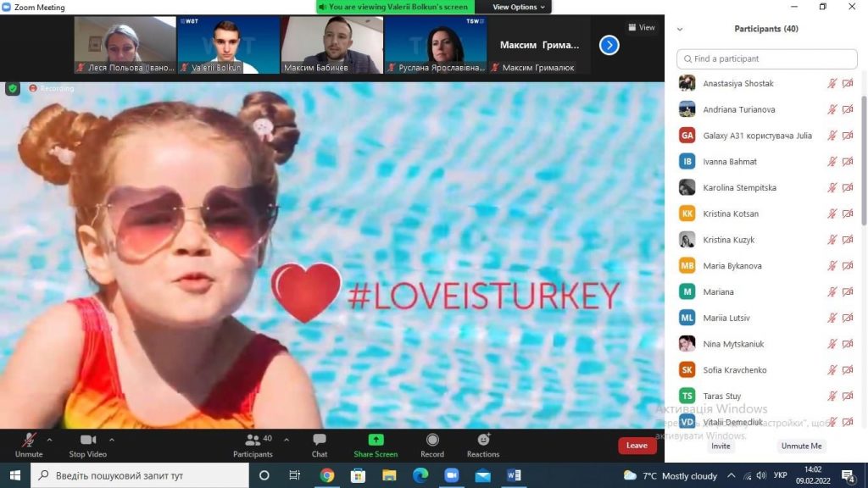This screenshot has width=868, height=488.
Task: Expand video options arrow next to Stop Video
Action: [x=112, y=440]
